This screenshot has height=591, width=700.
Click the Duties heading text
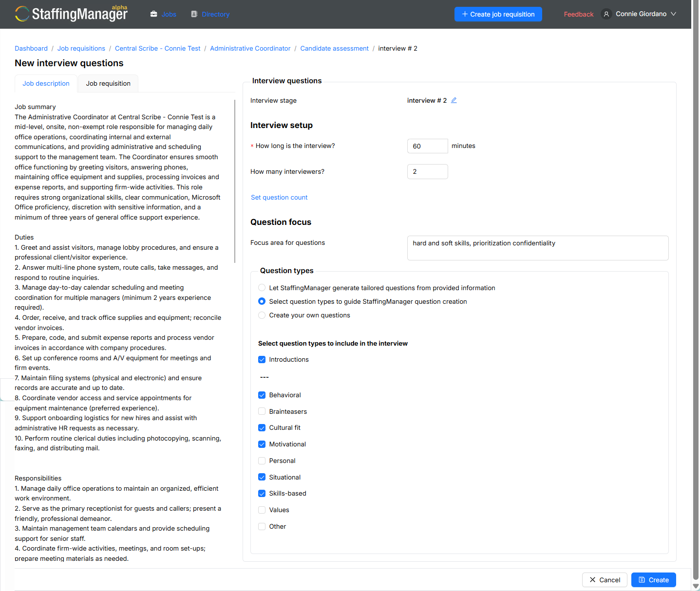tap(24, 237)
